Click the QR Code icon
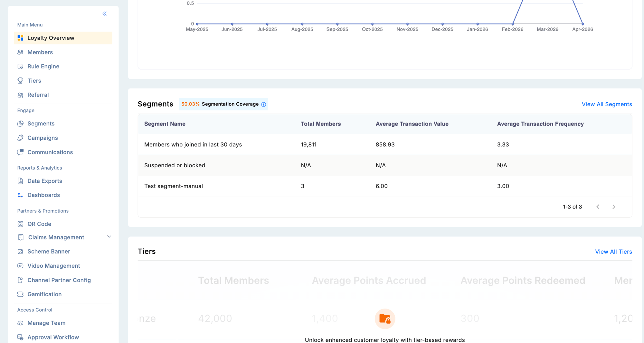The width and height of the screenshot is (644, 343). point(20,224)
